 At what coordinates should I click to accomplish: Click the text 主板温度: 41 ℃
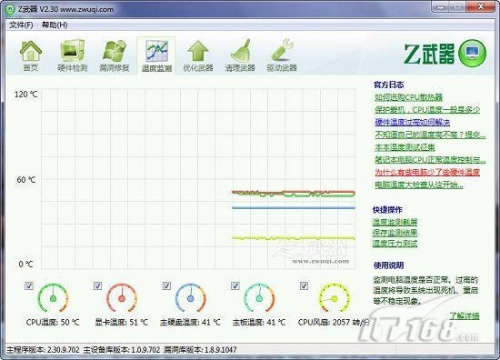pos(259,322)
